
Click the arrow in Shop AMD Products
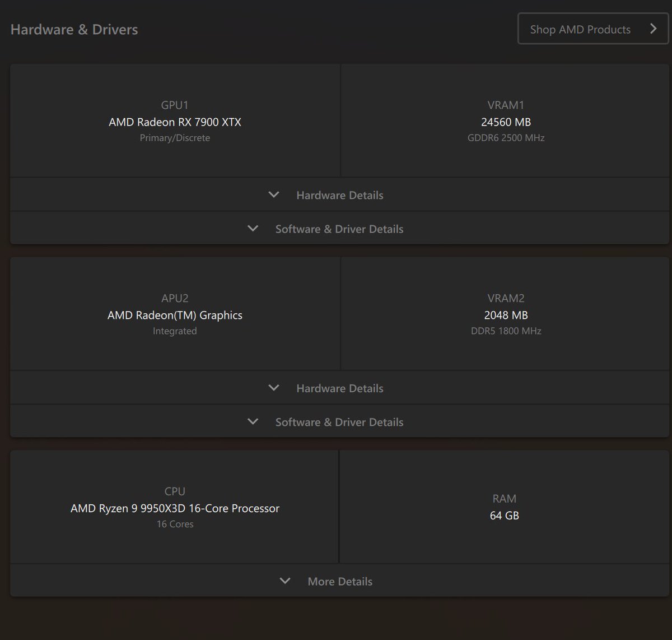tap(653, 29)
